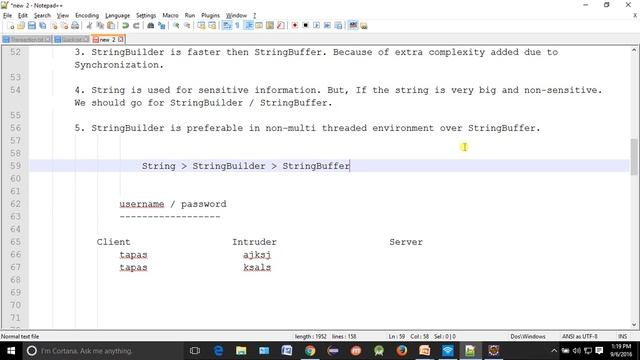Open the Search menu
Viewport: 640px width, 360px height.
click(x=42, y=16)
